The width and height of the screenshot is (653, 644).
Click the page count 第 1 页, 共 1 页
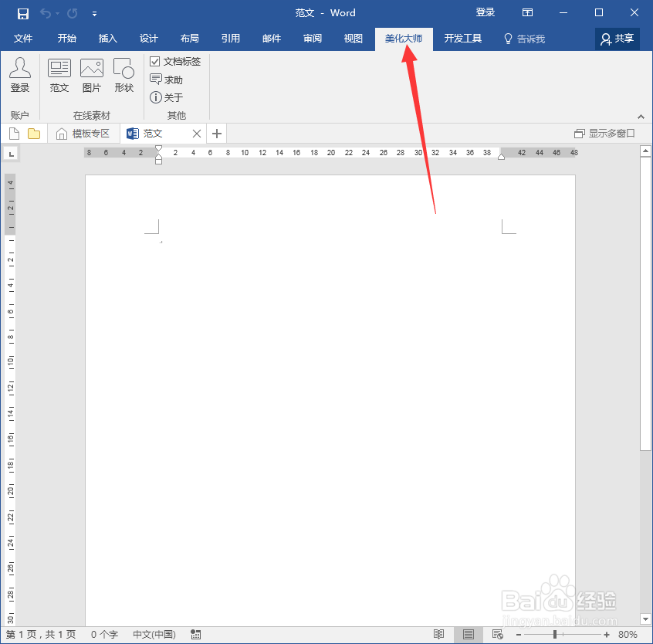tap(41, 635)
